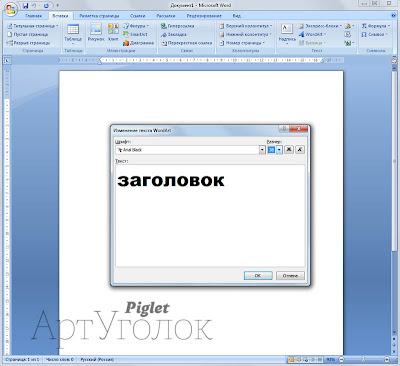Insert a Рисунок from file
Screen dimensions: 400x366
click(x=96, y=33)
